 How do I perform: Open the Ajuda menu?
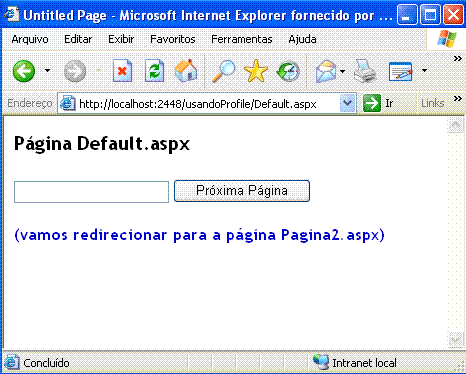[x=302, y=39]
